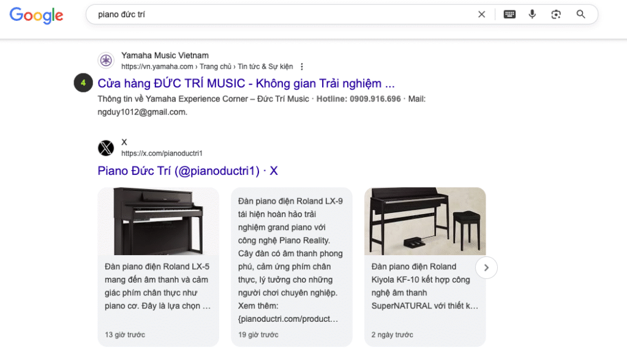The width and height of the screenshot is (627, 364).
Task: Click the vn.yamaha.com breadcrumb URL
Action: pyautogui.click(x=207, y=67)
